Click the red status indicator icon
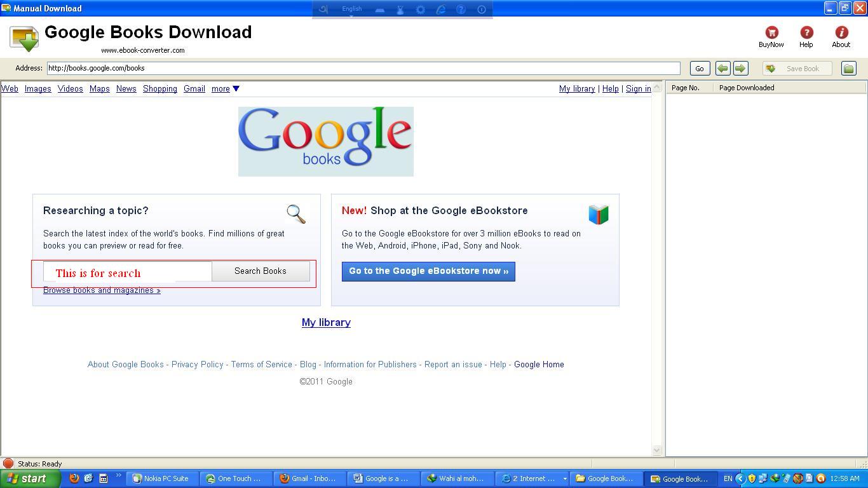 coord(8,464)
